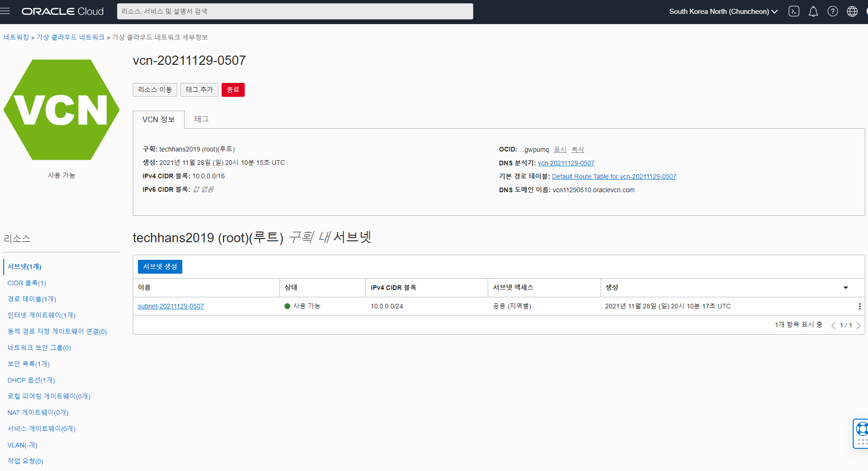Open the support lifebuoy widget

[x=861, y=433]
